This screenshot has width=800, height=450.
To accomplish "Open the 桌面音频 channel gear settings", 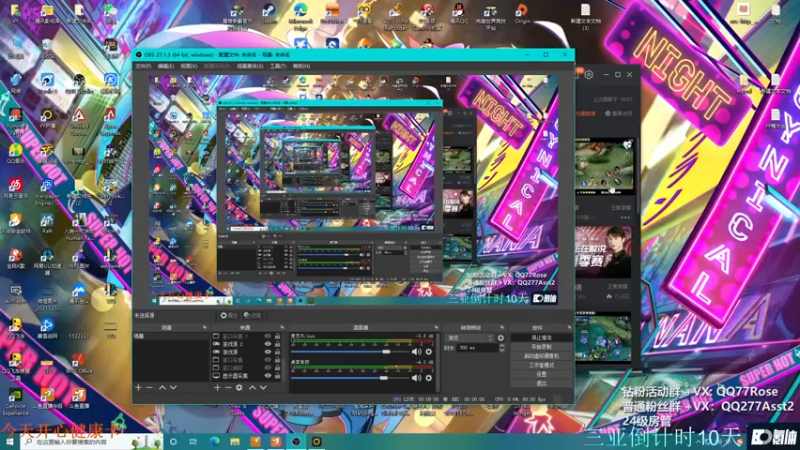I will [x=429, y=378].
